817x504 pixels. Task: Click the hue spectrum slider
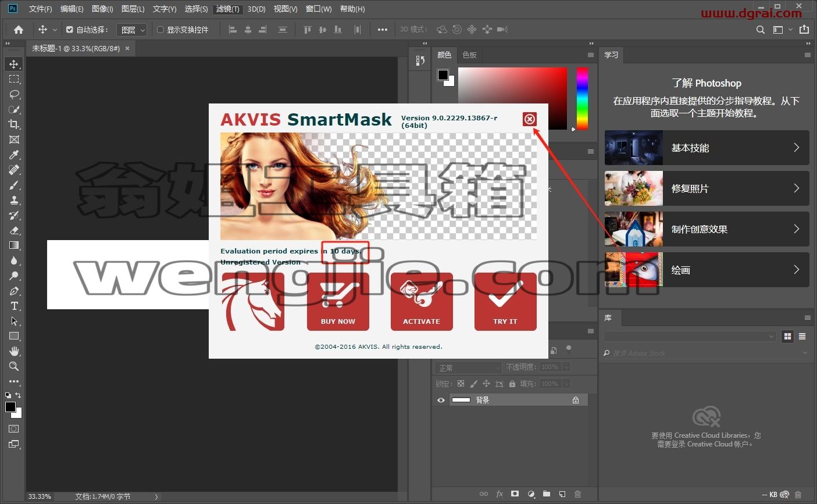[x=582, y=98]
